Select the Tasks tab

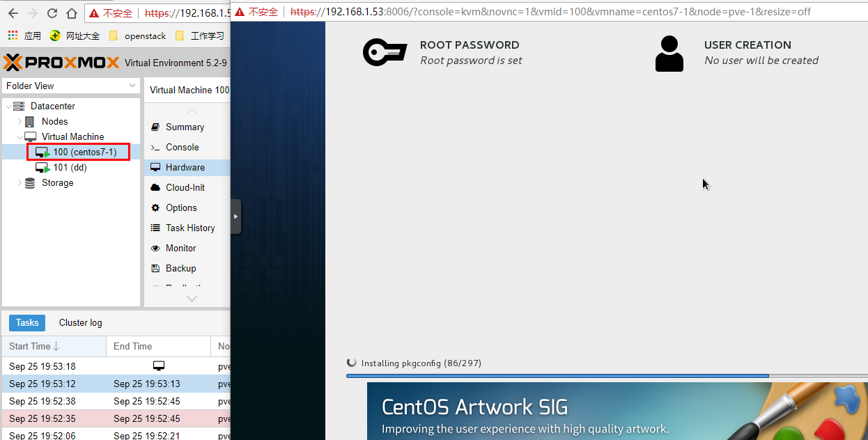click(26, 322)
